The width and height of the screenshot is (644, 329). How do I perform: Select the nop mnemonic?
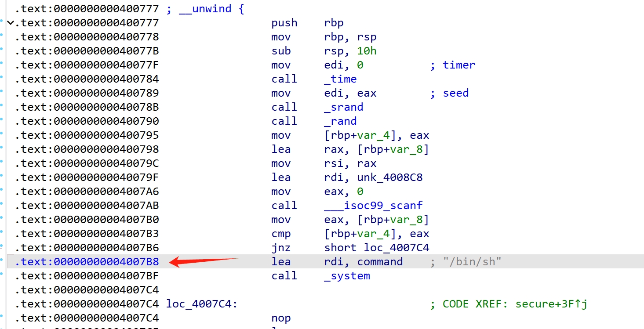281,318
